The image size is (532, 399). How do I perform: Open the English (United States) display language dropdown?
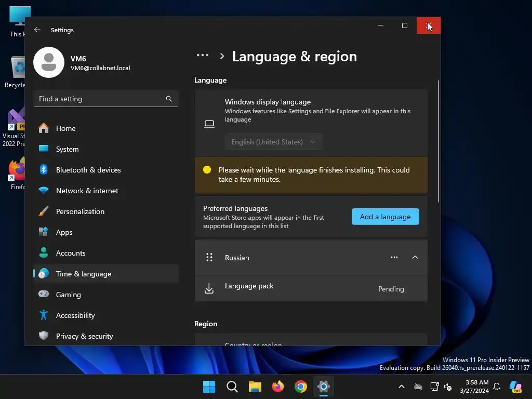tap(273, 142)
